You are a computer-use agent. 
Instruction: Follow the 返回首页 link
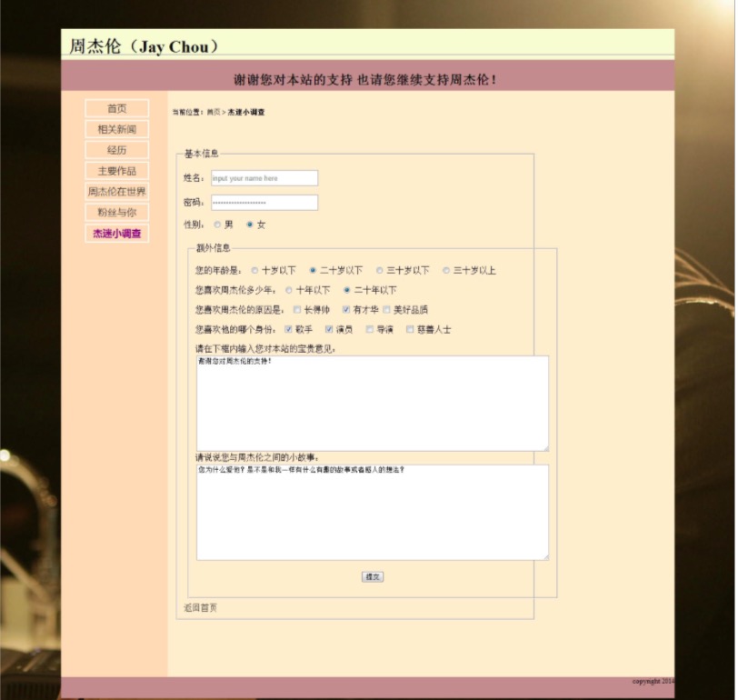[x=201, y=607]
